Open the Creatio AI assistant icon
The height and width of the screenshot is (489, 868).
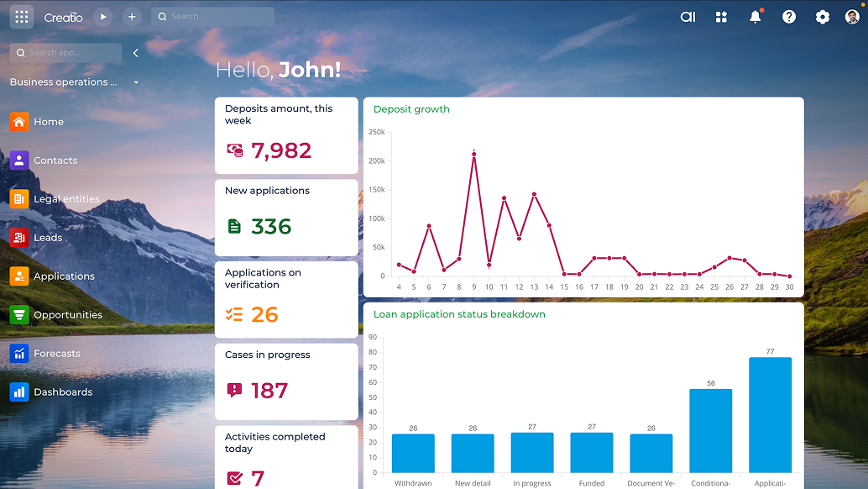tap(688, 17)
